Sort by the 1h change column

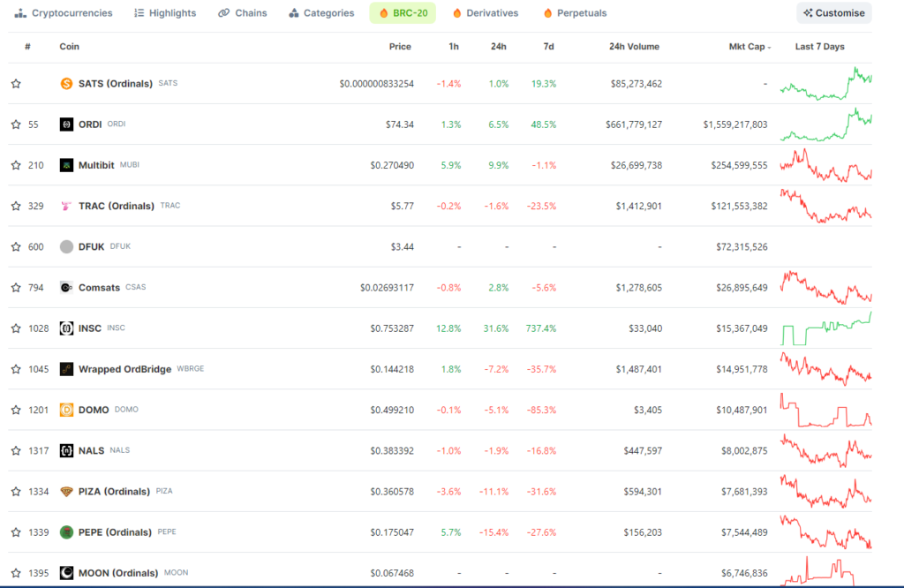pos(454,47)
